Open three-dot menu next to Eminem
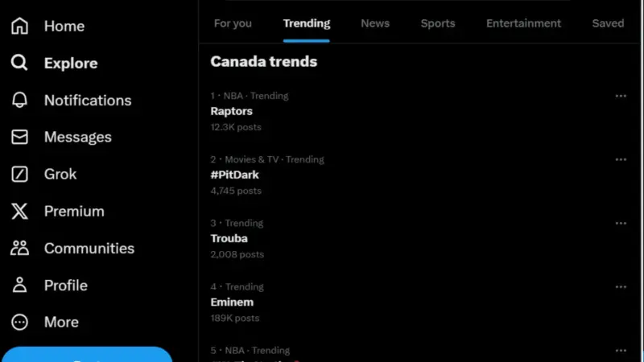This screenshot has height=362, width=644. point(621,286)
